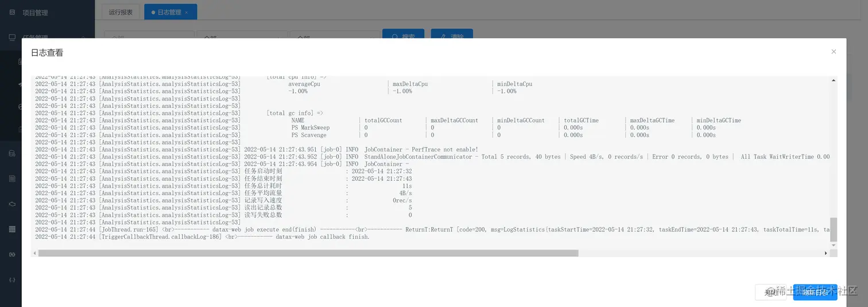Viewport: 868px width, 307px height.
Task: Close the 日志管理 tab via its x
Action: pos(186,13)
